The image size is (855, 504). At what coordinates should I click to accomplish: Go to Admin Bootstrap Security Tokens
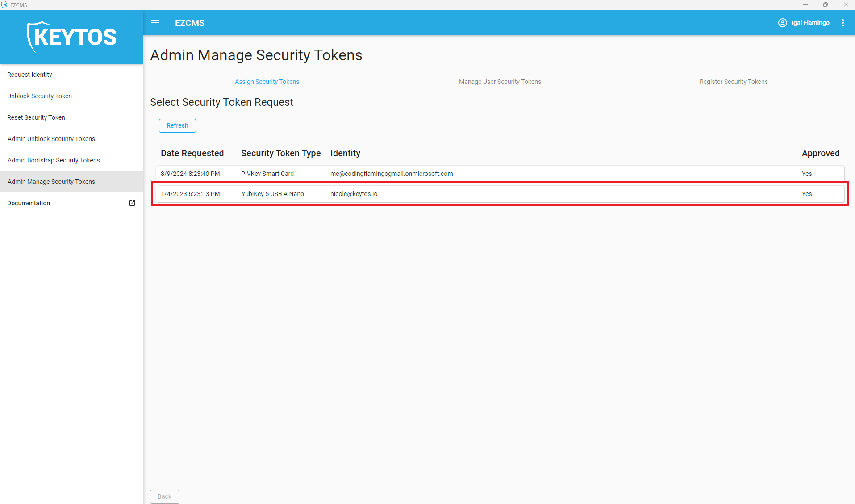coord(71,160)
